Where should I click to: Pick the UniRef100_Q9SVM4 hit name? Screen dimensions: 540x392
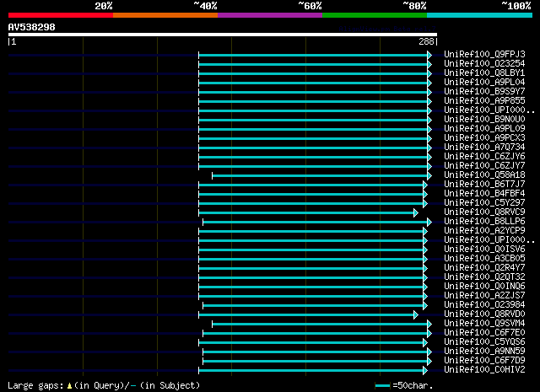coord(484,323)
